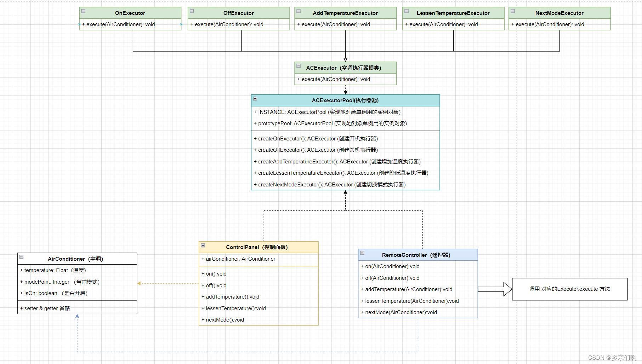Select addTemperature():void in ControlPanel
The image size is (642, 364).
(x=259, y=297)
